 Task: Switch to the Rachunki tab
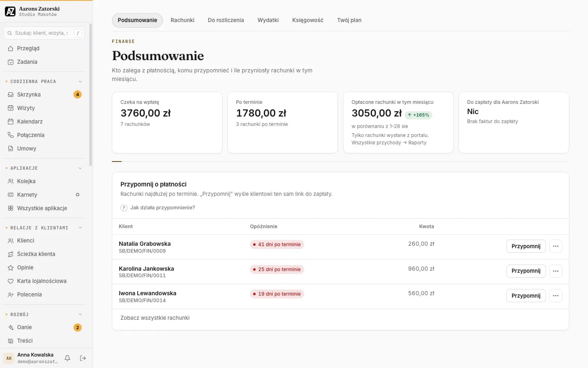coord(183,20)
